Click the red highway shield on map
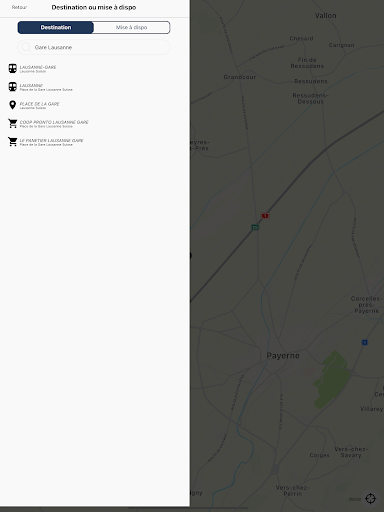384x512 pixels. [265, 216]
